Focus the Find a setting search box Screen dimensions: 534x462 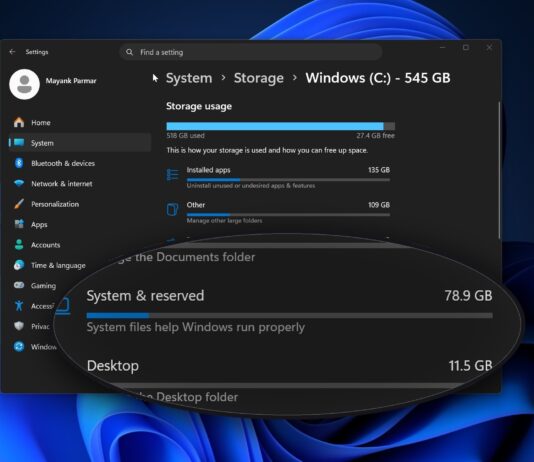pyautogui.click(x=251, y=52)
